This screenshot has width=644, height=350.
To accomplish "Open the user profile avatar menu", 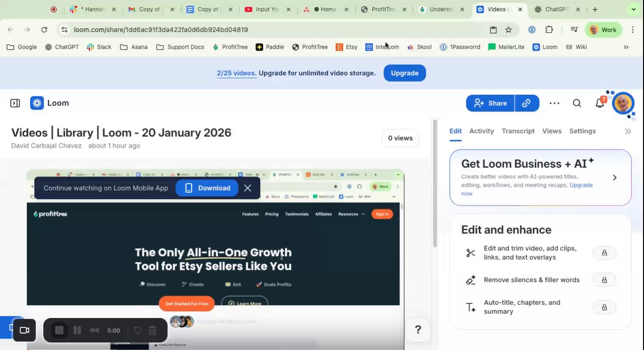I will point(623,103).
